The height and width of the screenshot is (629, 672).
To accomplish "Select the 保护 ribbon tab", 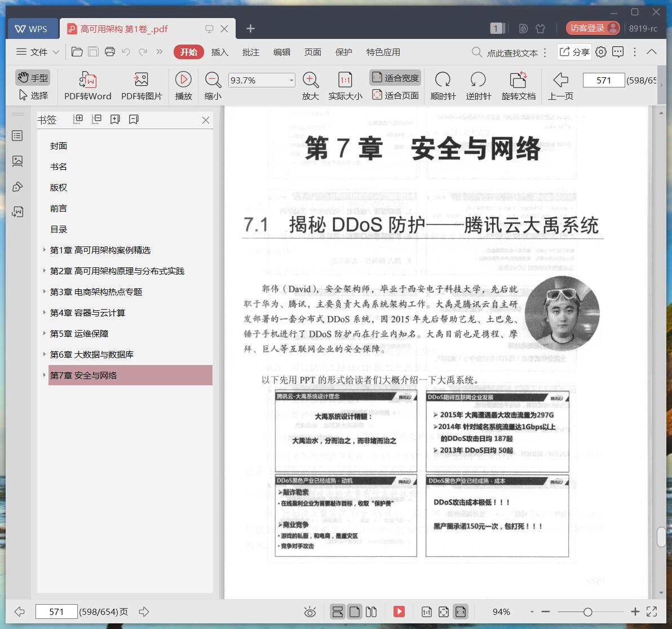I will coord(344,52).
